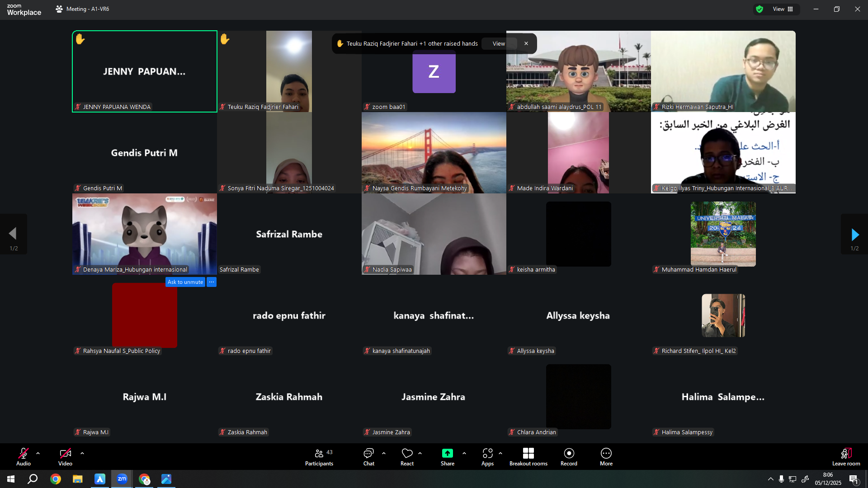Image resolution: width=868 pixels, height=488 pixels.
Task: Click the name label Allyssa keysha
Action: tap(535, 351)
